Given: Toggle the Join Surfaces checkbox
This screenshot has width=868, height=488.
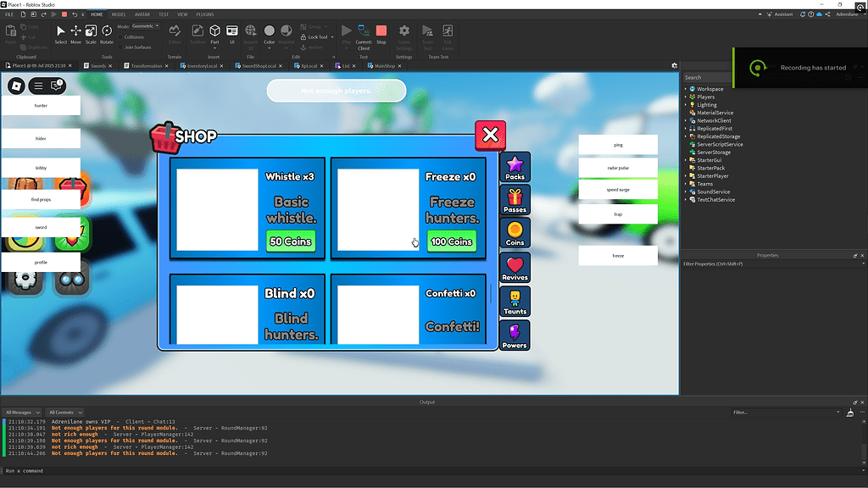Looking at the screenshot, I should [x=120, y=47].
